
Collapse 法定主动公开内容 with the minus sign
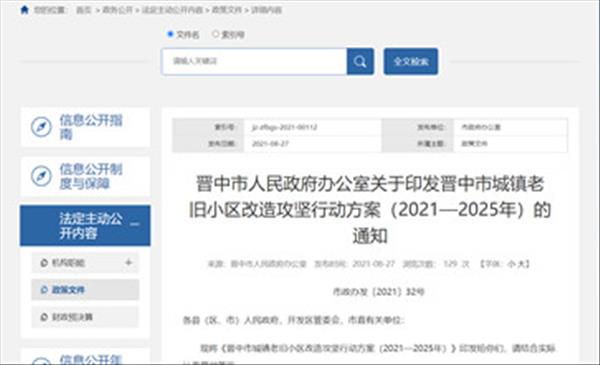134,224
